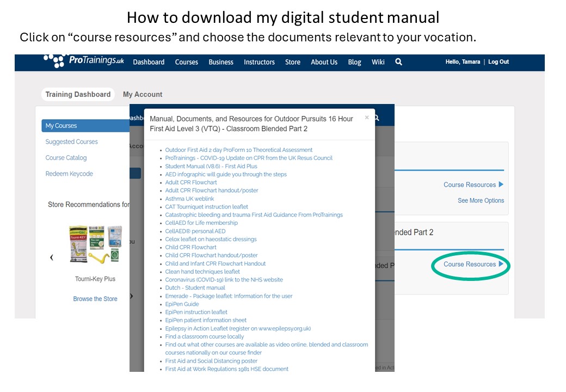Switch to My Account tab
566x392 pixels.
pyautogui.click(x=143, y=94)
